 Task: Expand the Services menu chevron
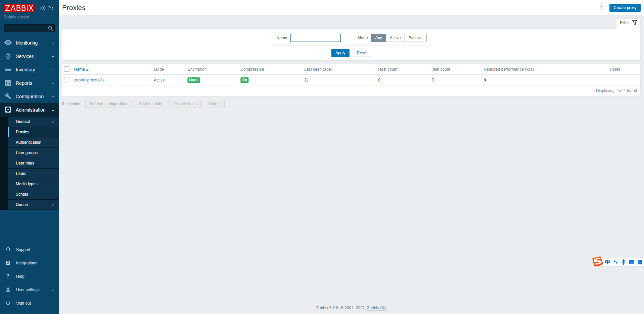click(53, 56)
